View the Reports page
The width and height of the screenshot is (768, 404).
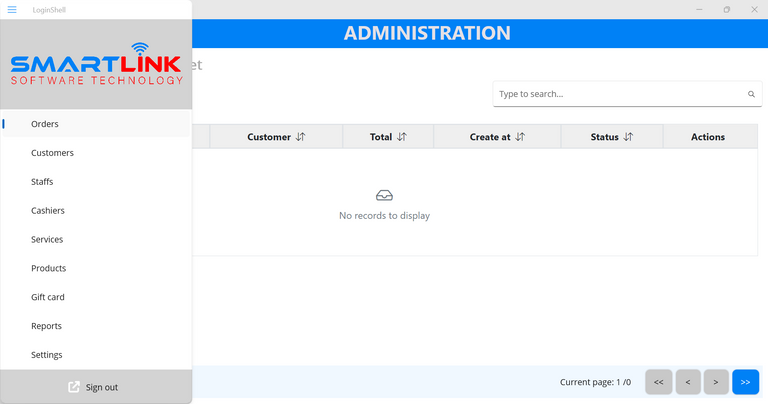tap(46, 326)
